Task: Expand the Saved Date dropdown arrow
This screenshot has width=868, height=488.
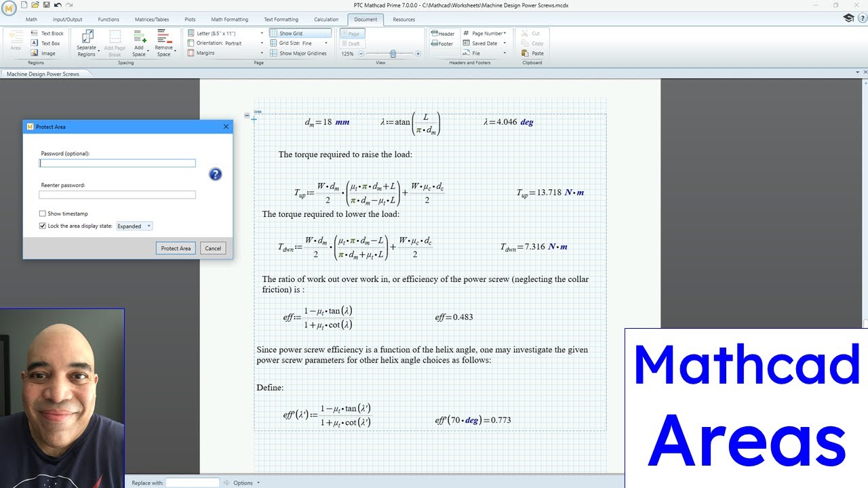Action: [x=505, y=43]
